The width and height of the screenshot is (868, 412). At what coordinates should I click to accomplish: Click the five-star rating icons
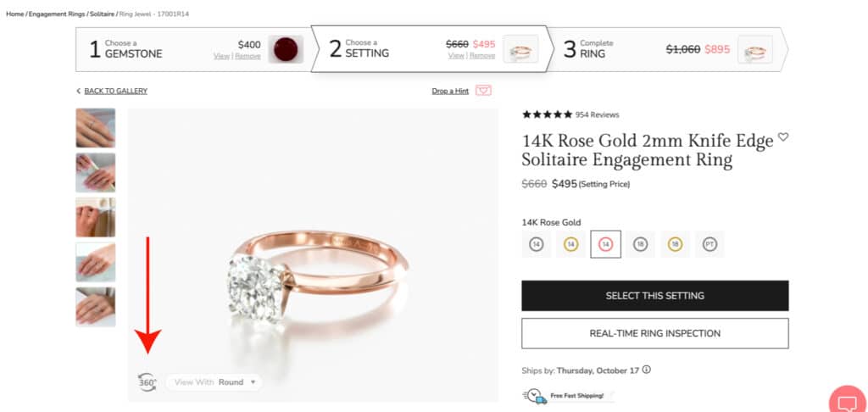[x=547, y=114]
